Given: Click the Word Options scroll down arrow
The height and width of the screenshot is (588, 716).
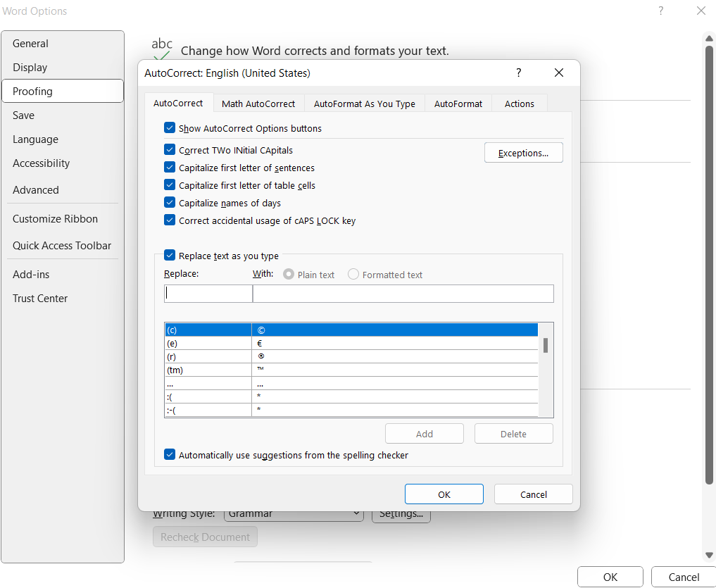Looking at the screenshot, I should click(709, 555).
